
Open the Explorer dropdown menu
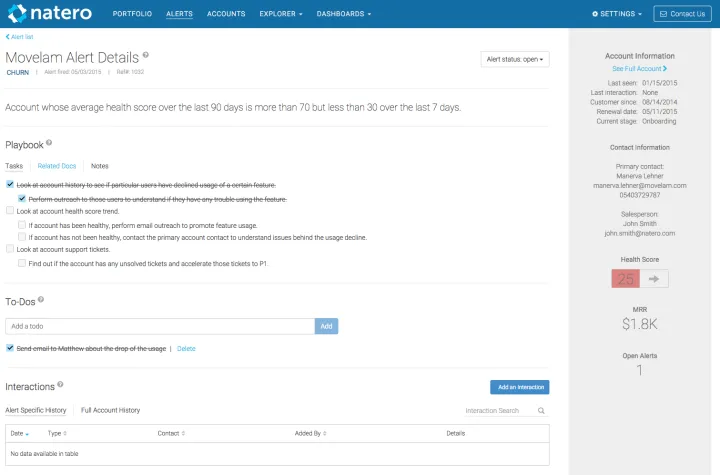(282, 14)
